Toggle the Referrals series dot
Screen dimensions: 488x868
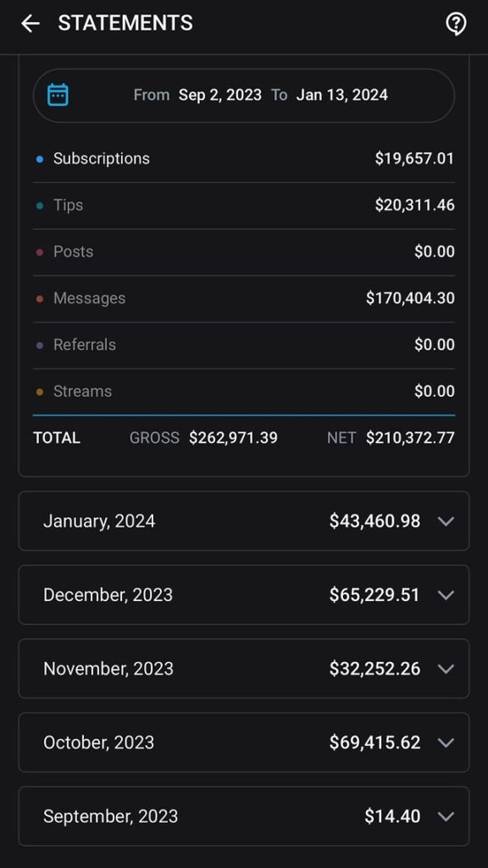[x=39, y=346]
